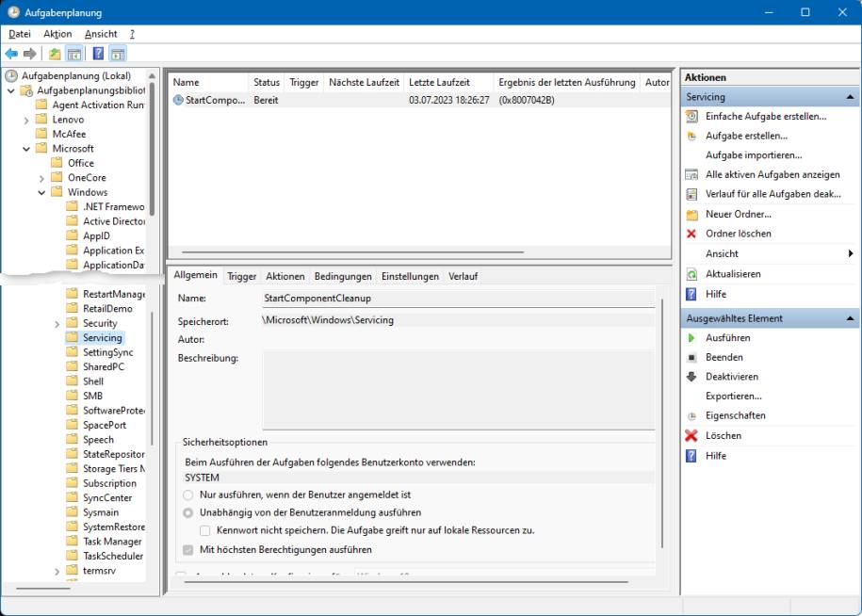Click the red Löschen X icon
862x616 pixels.
691,436
